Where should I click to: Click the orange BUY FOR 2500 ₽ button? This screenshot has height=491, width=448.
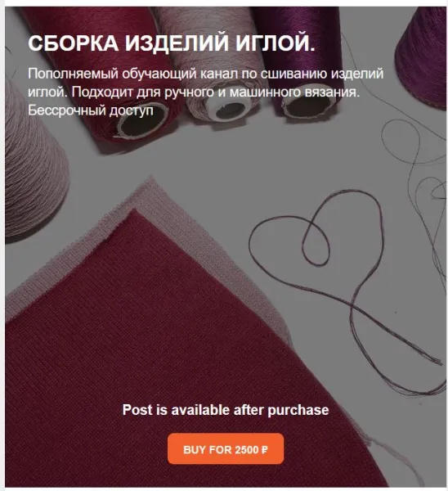pyautogui.click(x=226, y=449)
